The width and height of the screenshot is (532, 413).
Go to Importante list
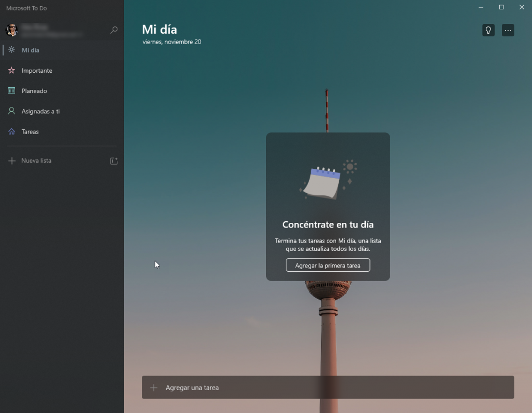[x=62, y=70]
